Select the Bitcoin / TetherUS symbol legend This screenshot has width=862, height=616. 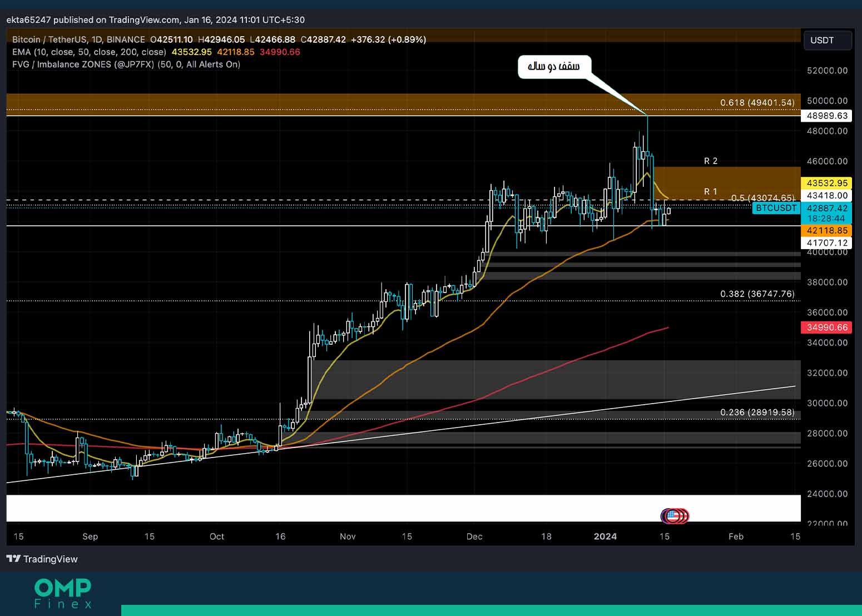pos(78,39)
